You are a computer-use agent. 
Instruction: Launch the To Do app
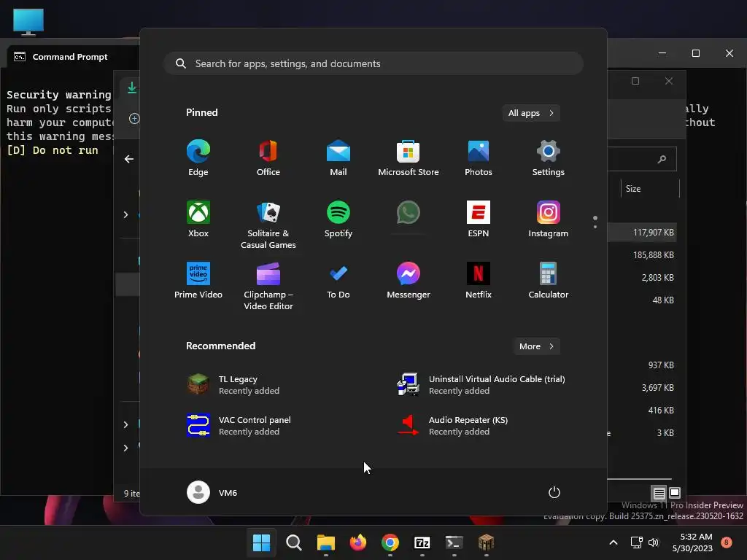pos(338,281)
